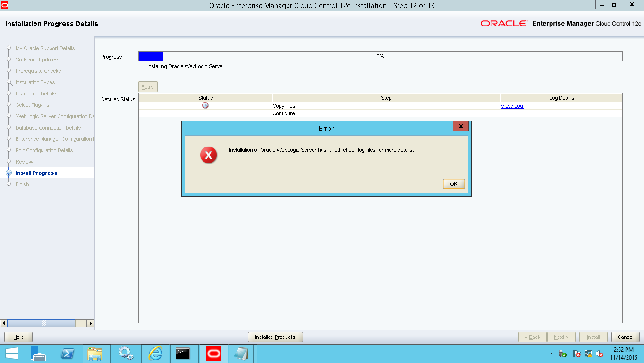Open Server Manager from the taskbar
This screenshot has width=644, height=363.
coord(38,354)
